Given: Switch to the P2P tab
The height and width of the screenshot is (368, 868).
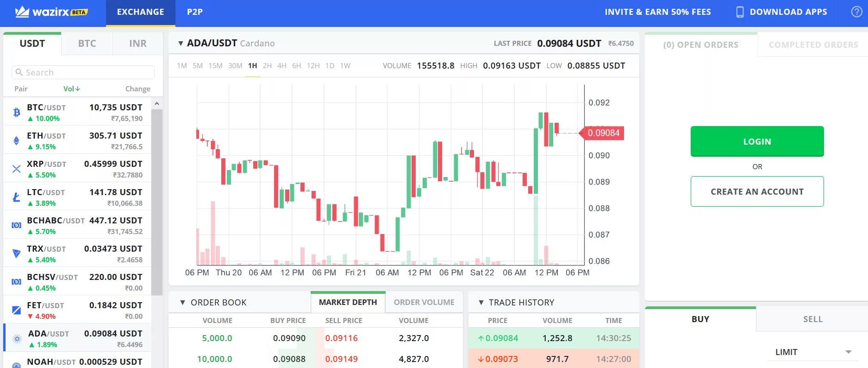Looking at the screenshot, I should (x=195, y=13).
